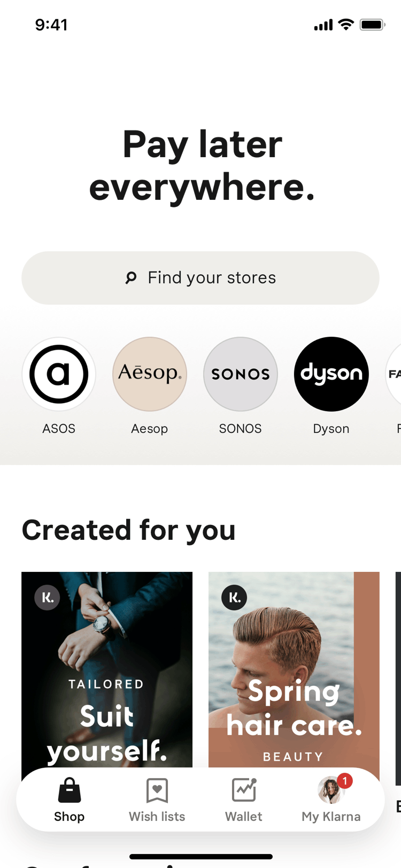Tap the Wallet chart icon

(244, 790)
